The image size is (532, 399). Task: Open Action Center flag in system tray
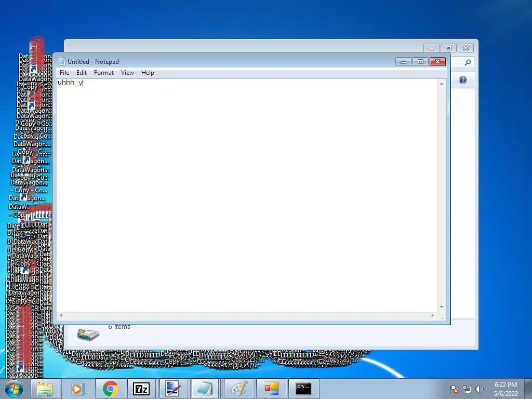pyautogui.click(x=455, y=389)
